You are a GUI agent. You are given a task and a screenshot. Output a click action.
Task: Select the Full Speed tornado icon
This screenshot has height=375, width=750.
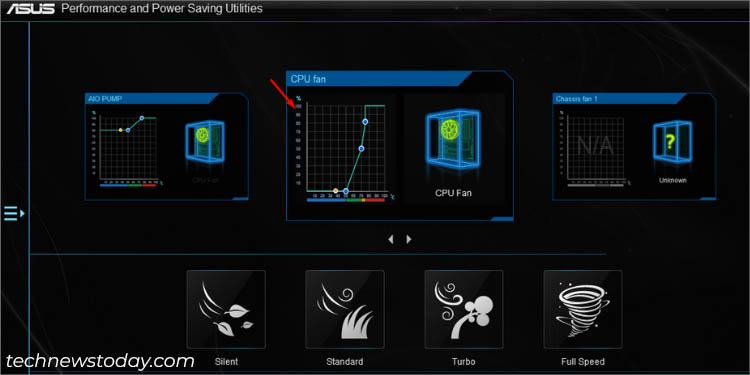click(583, 309)
